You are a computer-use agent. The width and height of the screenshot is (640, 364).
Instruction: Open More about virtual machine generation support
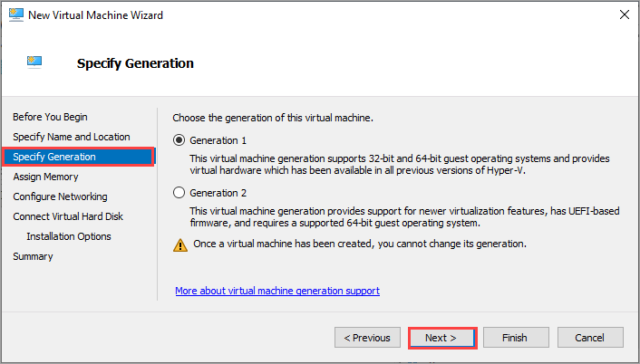point(277,291)
